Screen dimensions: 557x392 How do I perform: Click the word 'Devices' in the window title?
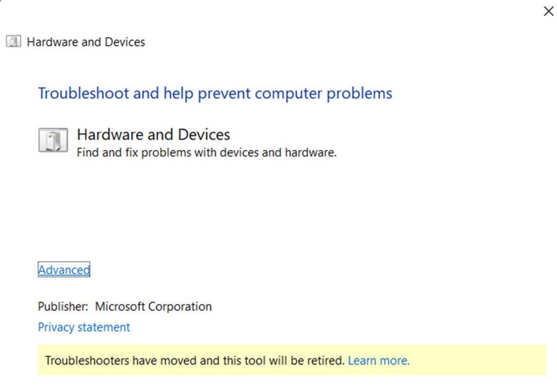tap(125, 42)
